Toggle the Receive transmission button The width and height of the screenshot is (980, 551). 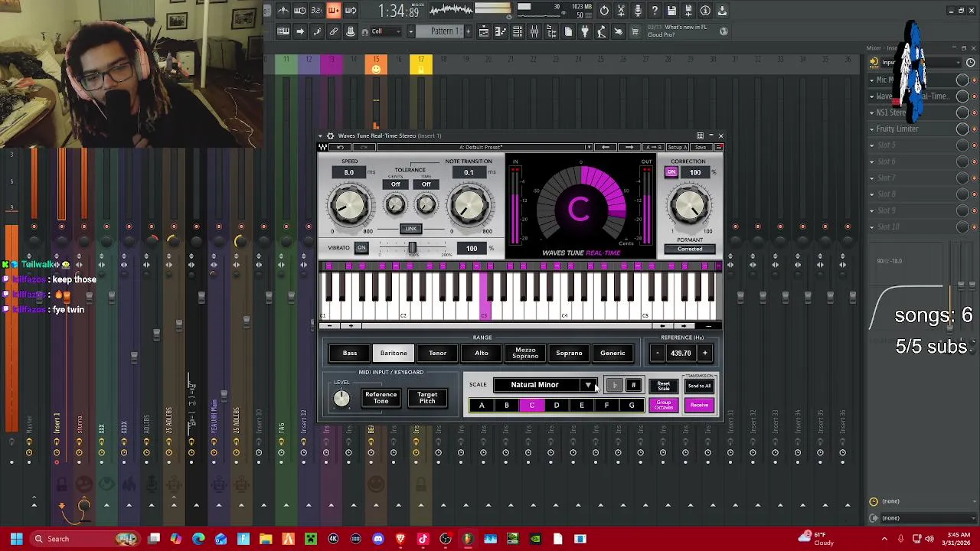(700, 405)
